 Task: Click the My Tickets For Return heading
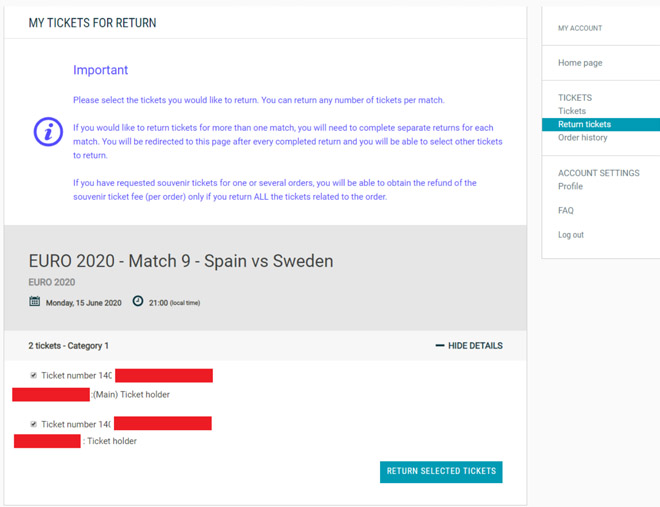pos(92,23)
